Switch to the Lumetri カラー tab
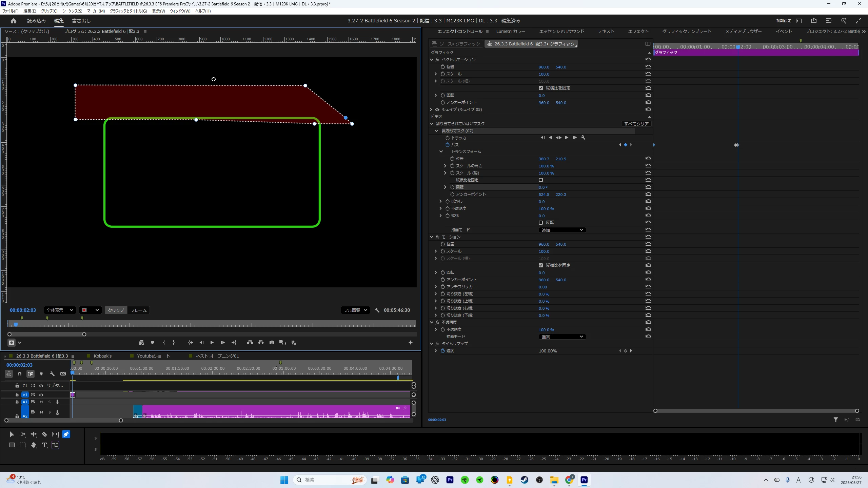The width and height of the screenshot is (868, 488). (x=510, y=31)
